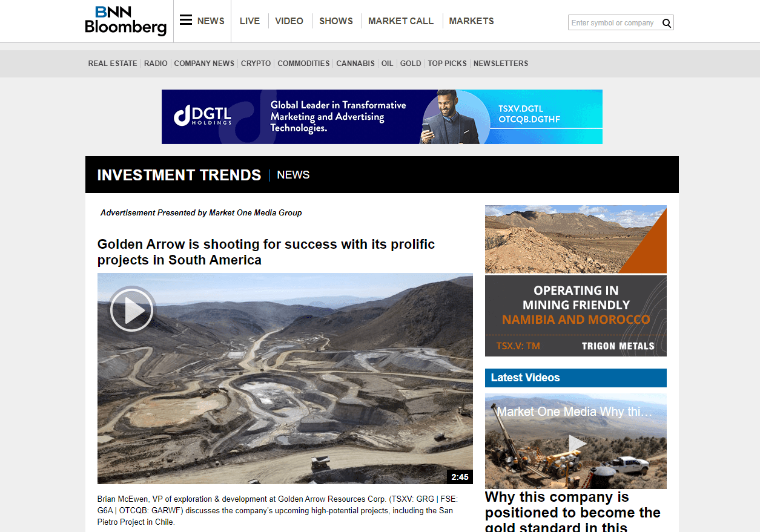Go to the MARKETS tab
The width and height of the screenshot is (760, 532).
coord(472,21)
